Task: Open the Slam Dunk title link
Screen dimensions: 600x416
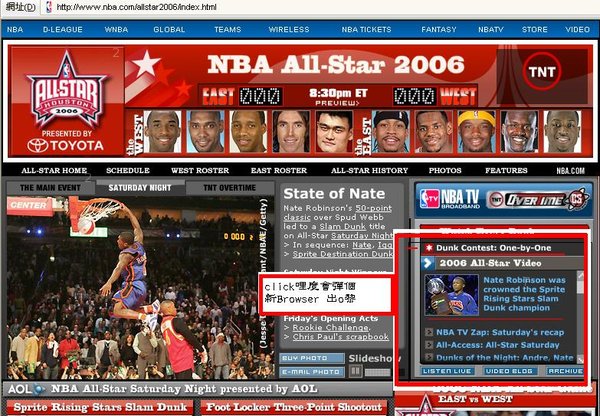Action: pyautogui.click(x=342, y=226)
